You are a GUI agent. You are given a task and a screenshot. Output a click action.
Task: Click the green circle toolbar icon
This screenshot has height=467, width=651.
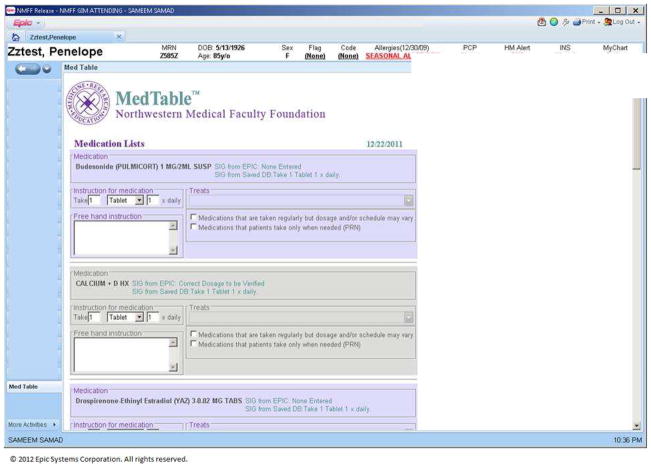click(x=553, y=22)
